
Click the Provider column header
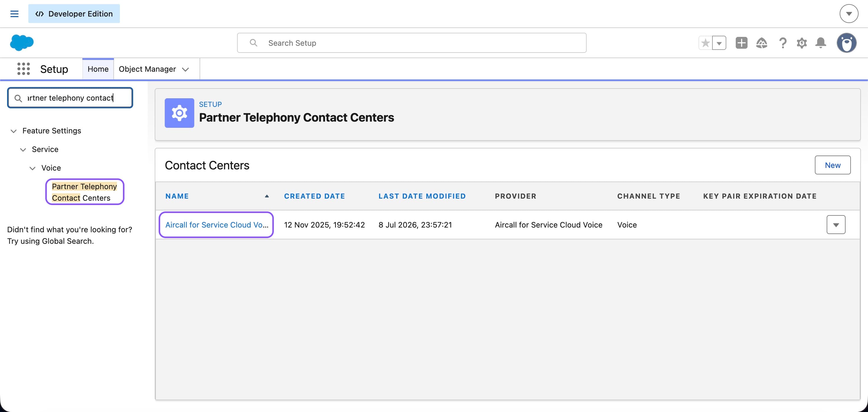coord(515,196)
